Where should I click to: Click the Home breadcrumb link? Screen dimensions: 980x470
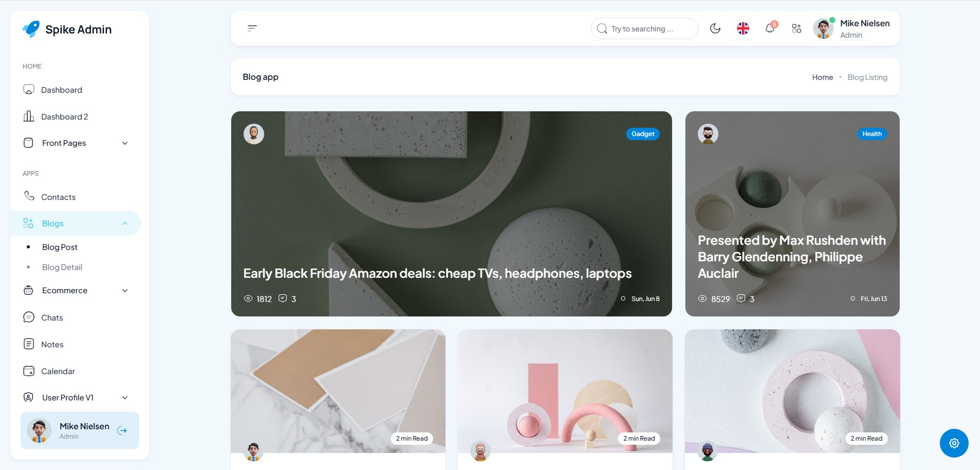822,77
